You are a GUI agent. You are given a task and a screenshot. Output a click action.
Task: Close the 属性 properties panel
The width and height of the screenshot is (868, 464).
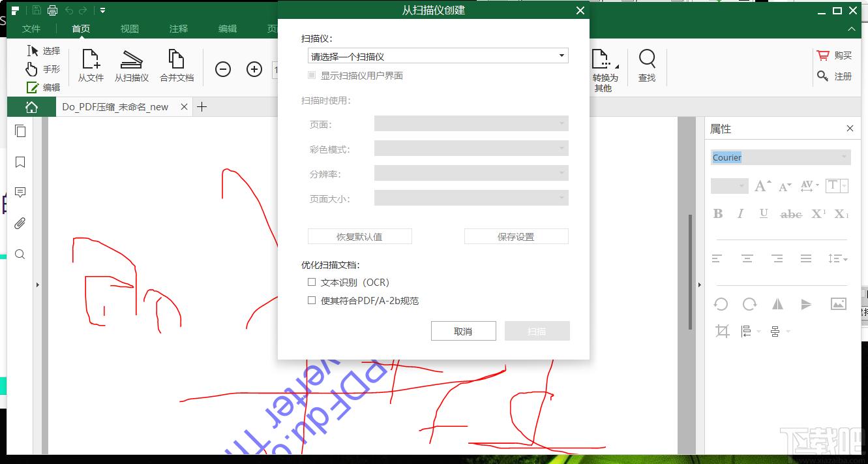click(850, 129)
